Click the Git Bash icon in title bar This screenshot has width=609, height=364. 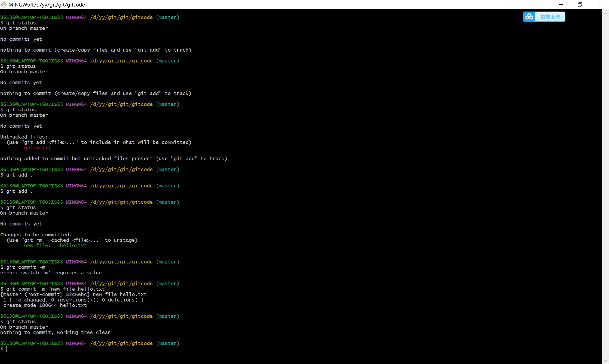(x=4, y=5)
